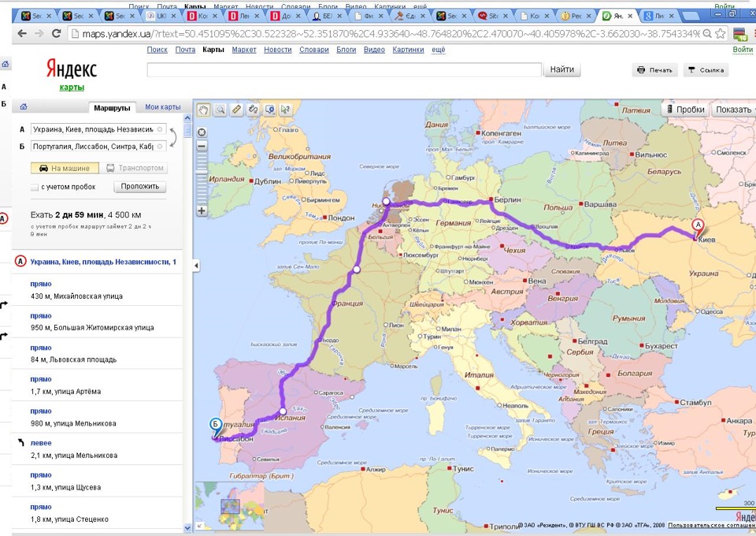The height and width of the screenshot is (536, 756).
Task: Click the overview minimap thumbnail
Action: click(230, 506)
